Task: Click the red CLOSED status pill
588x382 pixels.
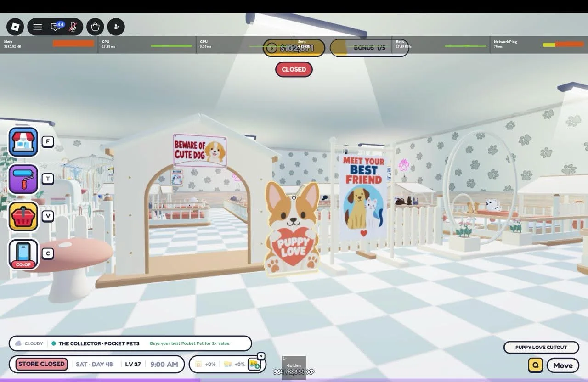Action: coord(294,69)
